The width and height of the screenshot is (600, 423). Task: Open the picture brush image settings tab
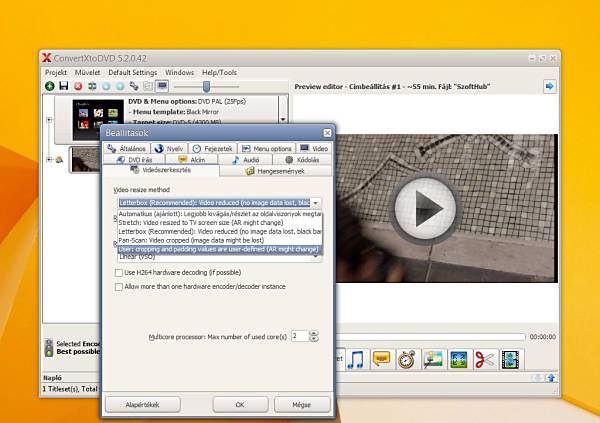point(433,359)
